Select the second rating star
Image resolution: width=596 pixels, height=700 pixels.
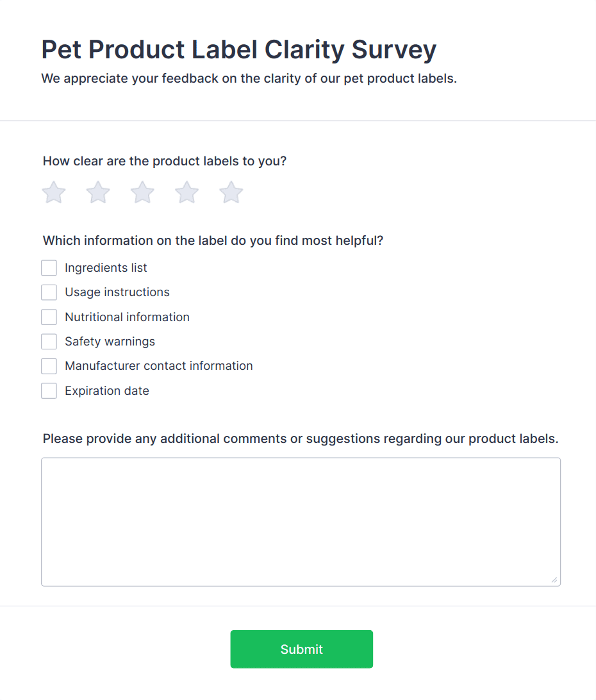click(x=98, y=192)
